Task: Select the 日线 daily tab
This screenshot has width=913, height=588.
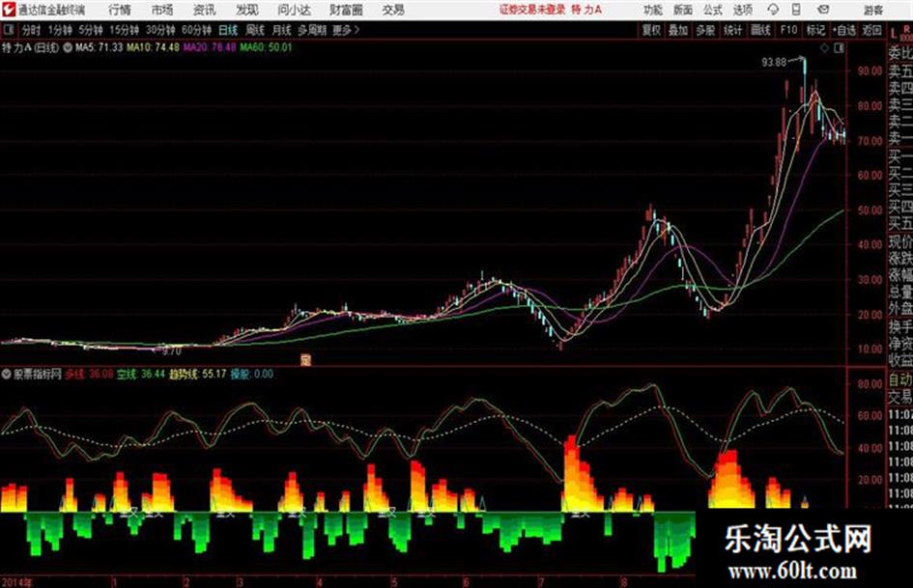Action: (228, 30)
